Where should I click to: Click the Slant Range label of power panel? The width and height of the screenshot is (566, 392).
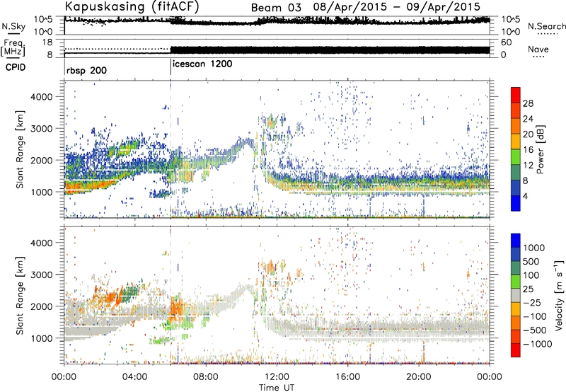20,149
